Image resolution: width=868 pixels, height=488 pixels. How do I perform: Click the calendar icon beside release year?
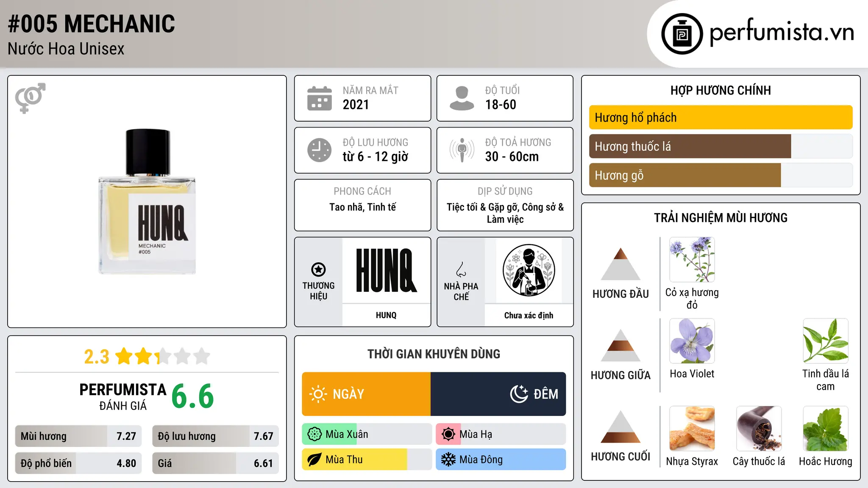[320, 98]
